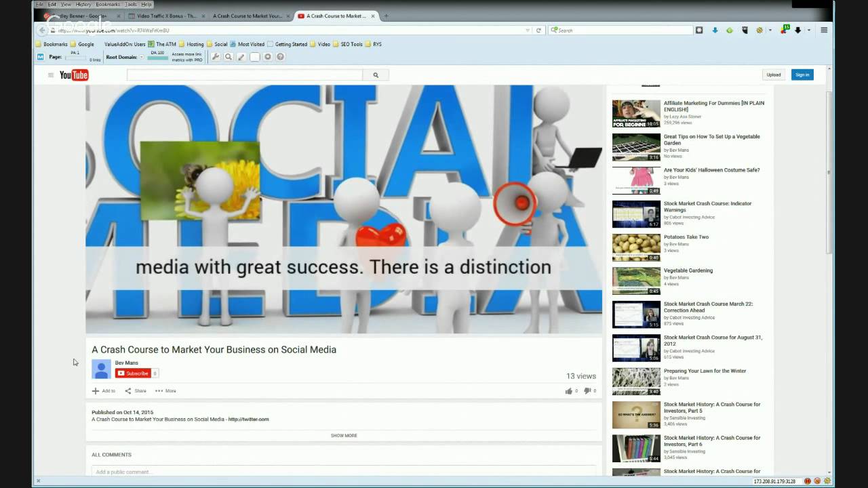Open the Tools menu
This screenshot has height=488, width=868.
[x=130, y=4]
